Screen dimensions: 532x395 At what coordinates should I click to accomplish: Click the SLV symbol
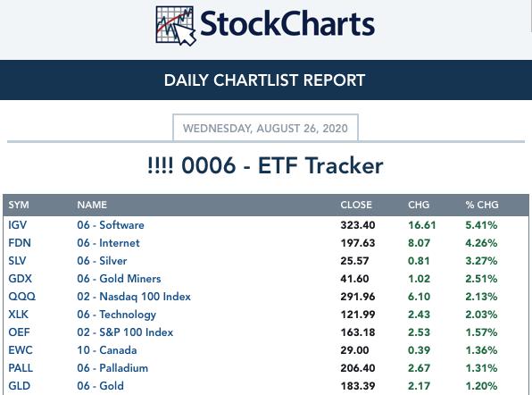point(17,260)
